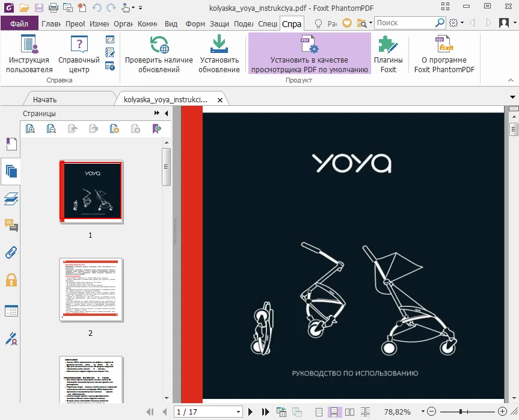
Task: Open the Защита ribbon tab
Action: coord(219,24)
